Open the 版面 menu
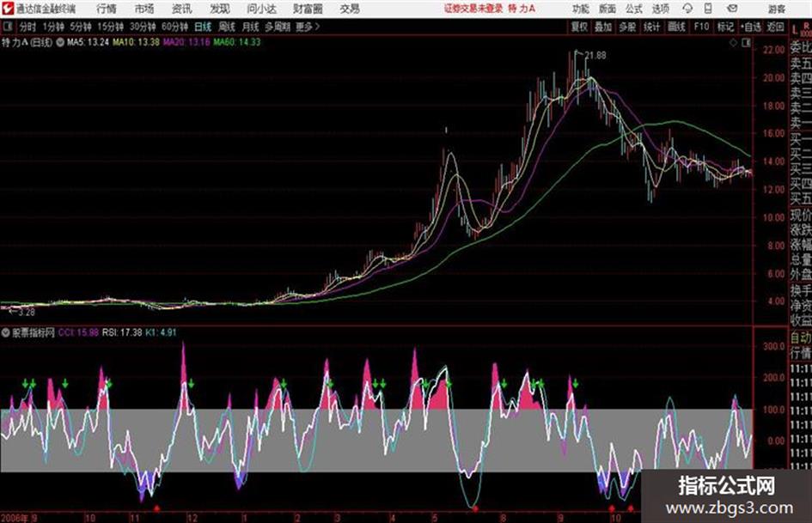Screen dimensions: 812x523 coord(607,9)
